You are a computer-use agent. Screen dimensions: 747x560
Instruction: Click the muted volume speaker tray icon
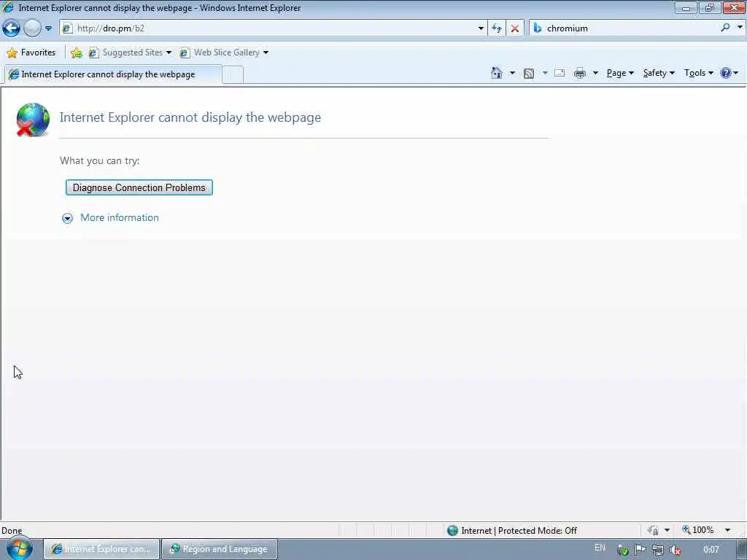(675, 551)
